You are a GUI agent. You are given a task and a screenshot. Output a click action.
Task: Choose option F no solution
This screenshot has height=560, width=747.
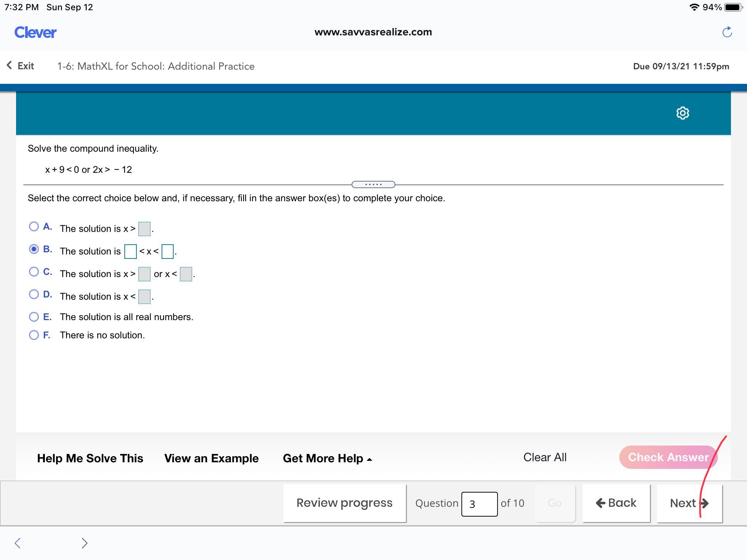34,335
